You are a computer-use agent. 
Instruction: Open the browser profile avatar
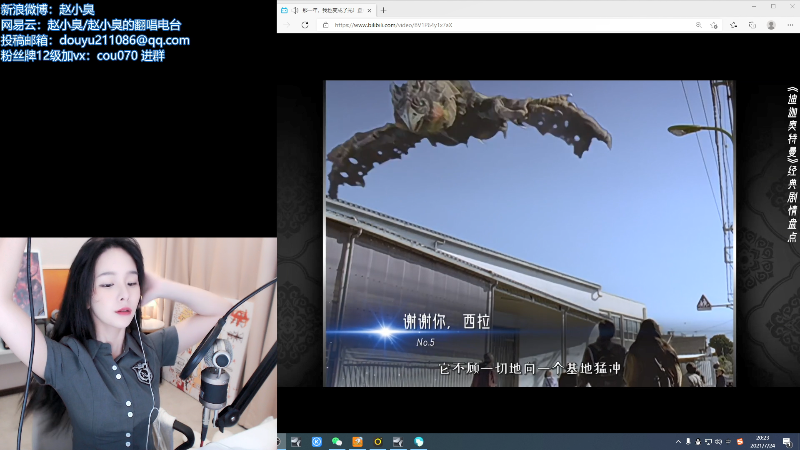(771, 25)
